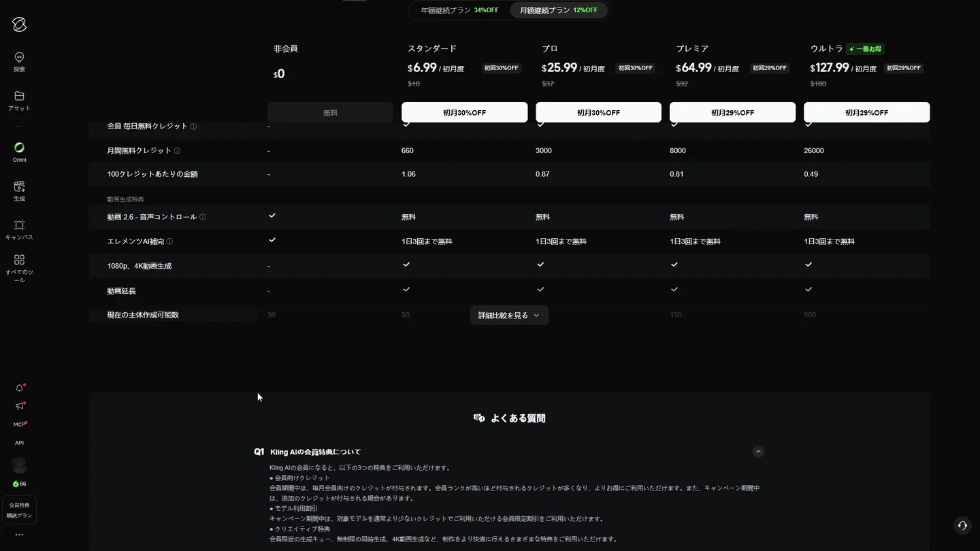The height and width of the screenshot is (551, 980).
Task: Click monthly credits value 3000
Action: [x=544, y=151]
